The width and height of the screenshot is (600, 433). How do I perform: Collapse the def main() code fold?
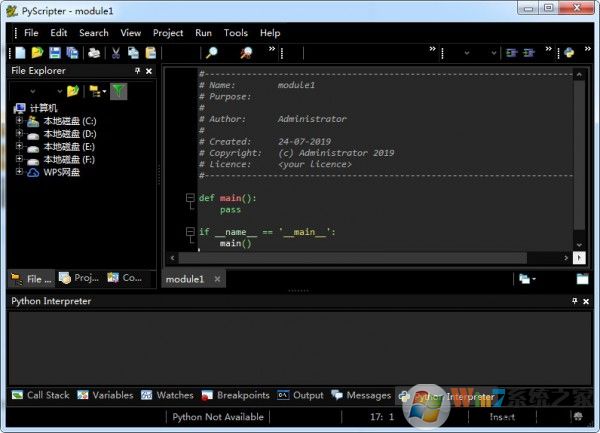tap(190, 198)
